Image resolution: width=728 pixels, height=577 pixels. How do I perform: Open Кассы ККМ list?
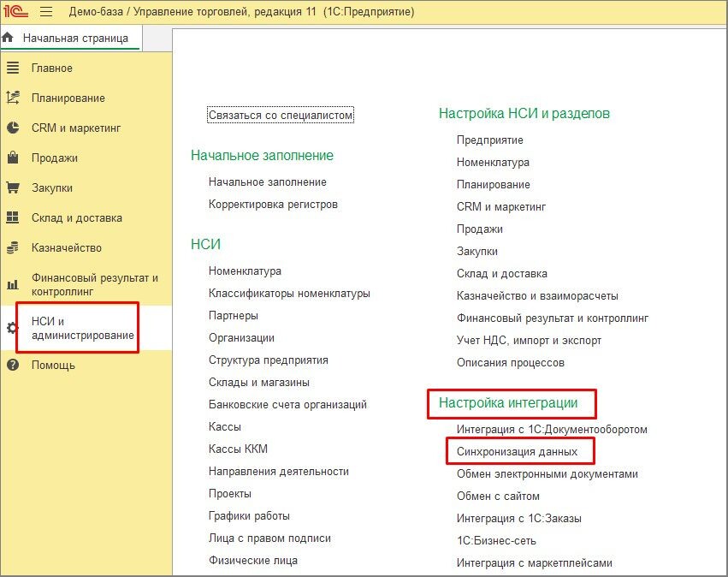pyautogui.click(x=238, y=449)
